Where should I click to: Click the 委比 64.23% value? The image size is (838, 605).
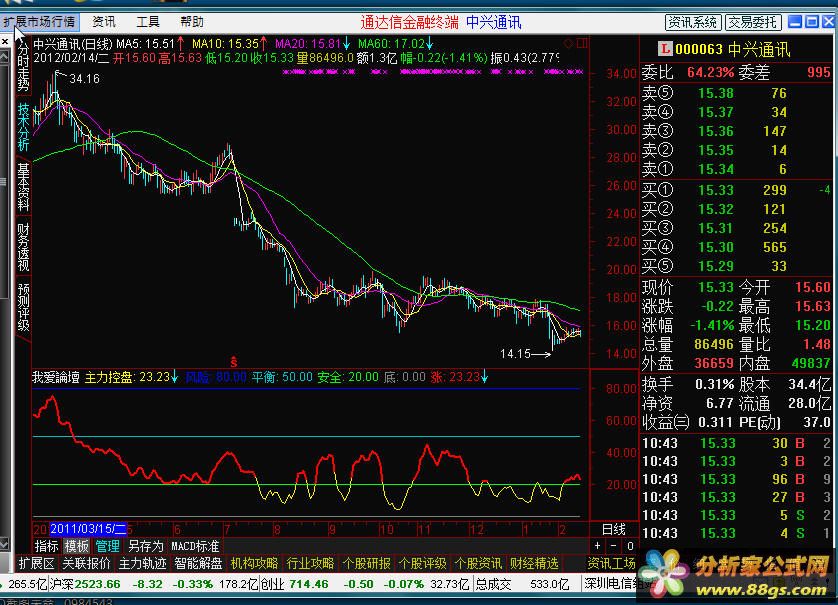pos(711,72)
